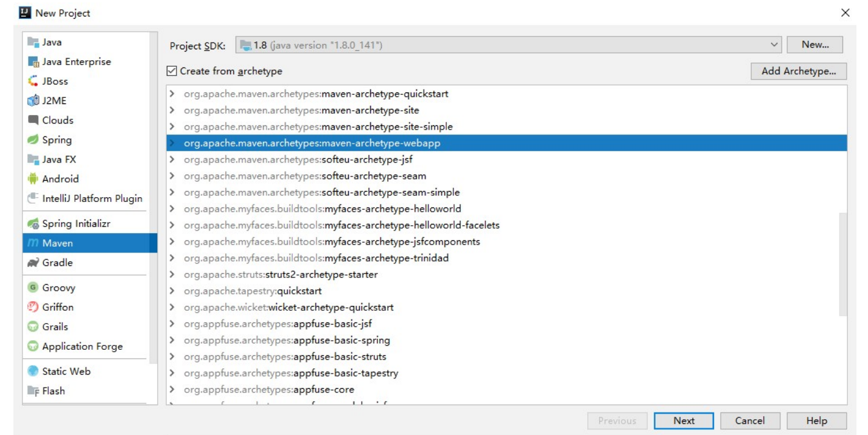Click the New... SDK button
The image size is (868, 435).
click(815, 44)
